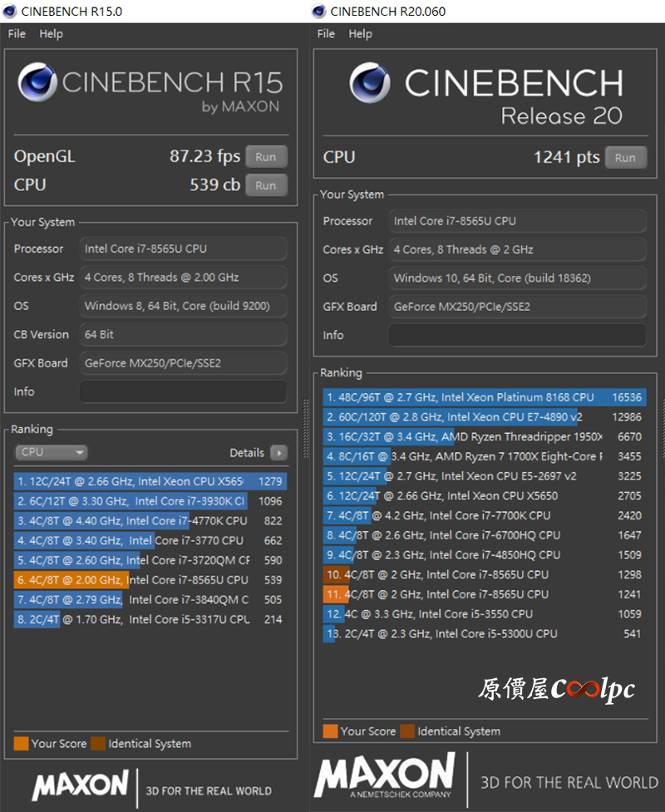
Task: Click the MAXON logo in R15 window
Action: coord(81,785)
